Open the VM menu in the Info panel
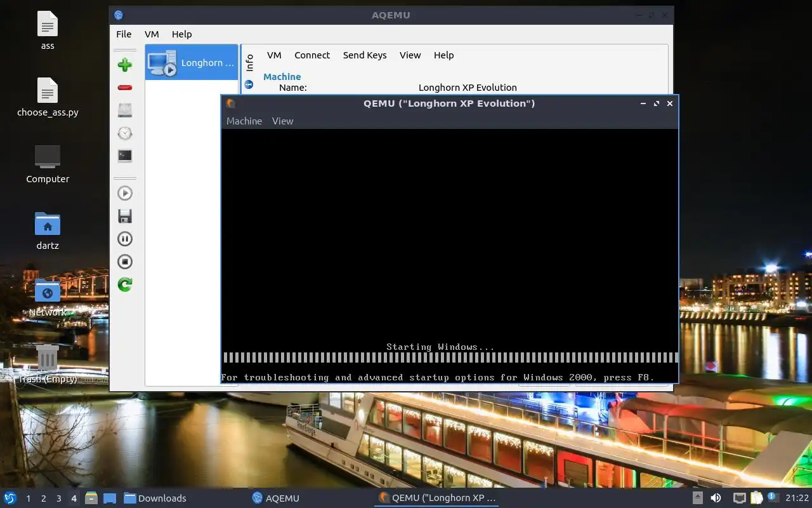 [274, 55]
